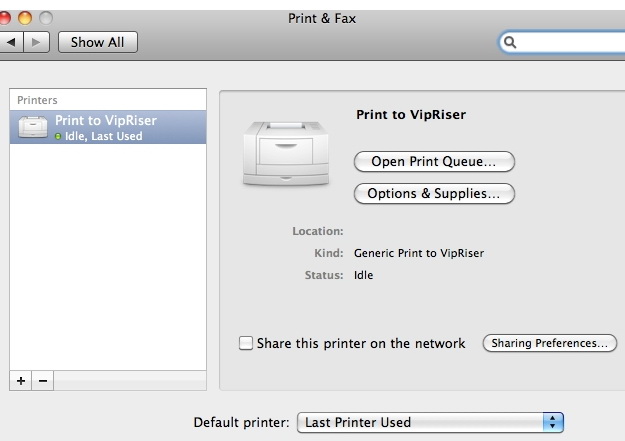Click the green idle status dot
The image size is (625, 441).
tap(58, 136)
